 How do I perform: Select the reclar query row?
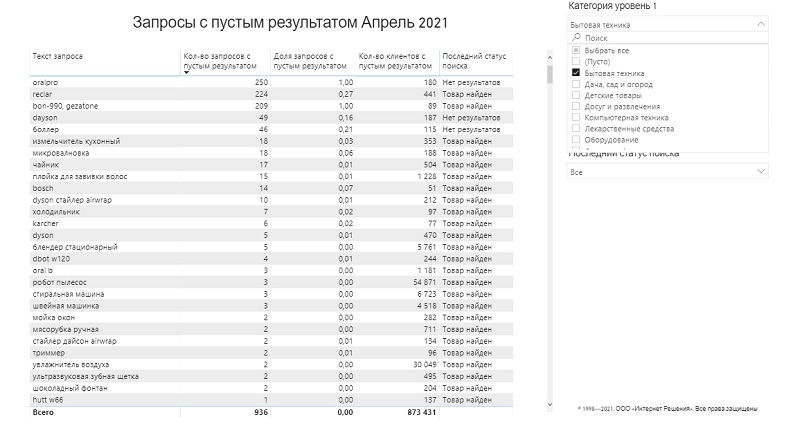(x=271, y=94)
